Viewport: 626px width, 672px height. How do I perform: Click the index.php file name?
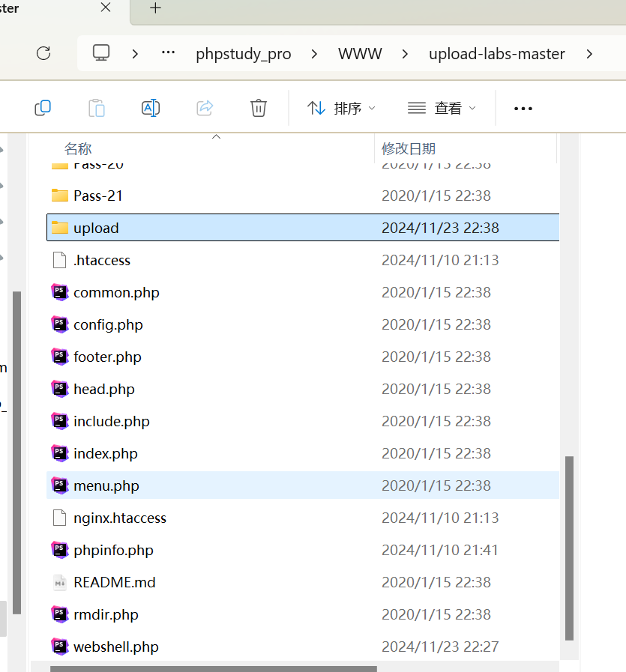click(106, 453)
